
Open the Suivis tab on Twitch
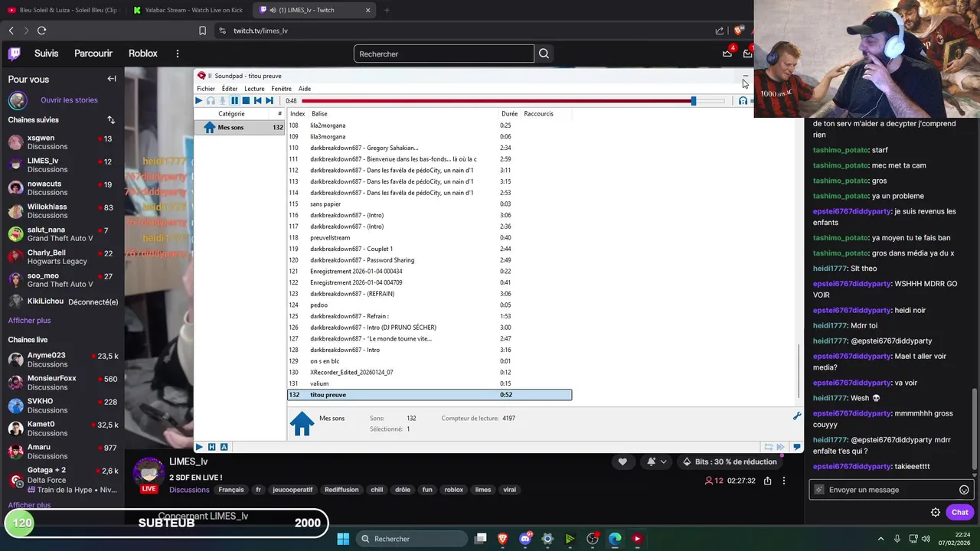coord(46,54)
